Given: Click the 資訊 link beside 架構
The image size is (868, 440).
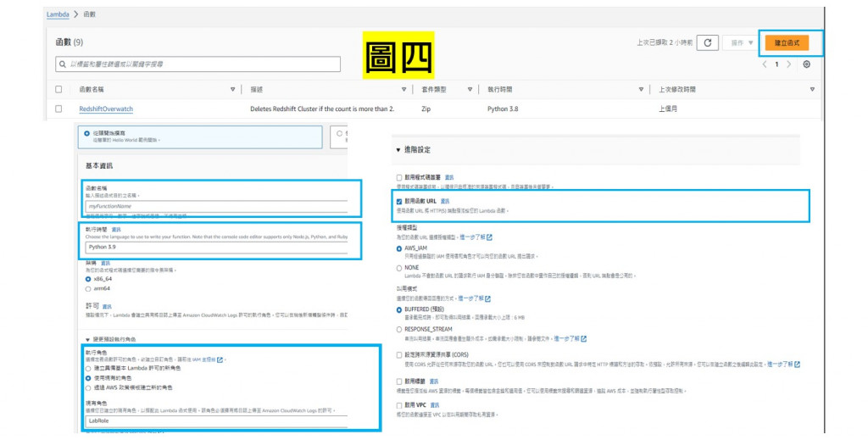Looking at the screenshot, I should [x=106, y=263].
